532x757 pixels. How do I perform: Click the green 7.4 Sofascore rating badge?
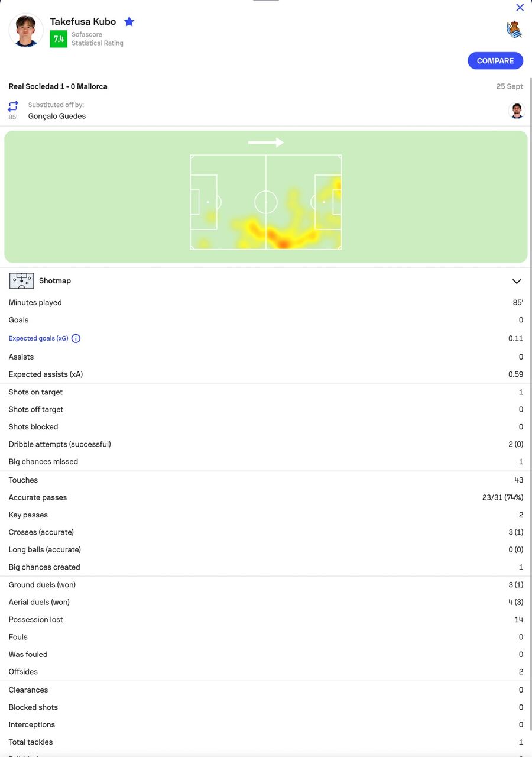pos(59,39)
